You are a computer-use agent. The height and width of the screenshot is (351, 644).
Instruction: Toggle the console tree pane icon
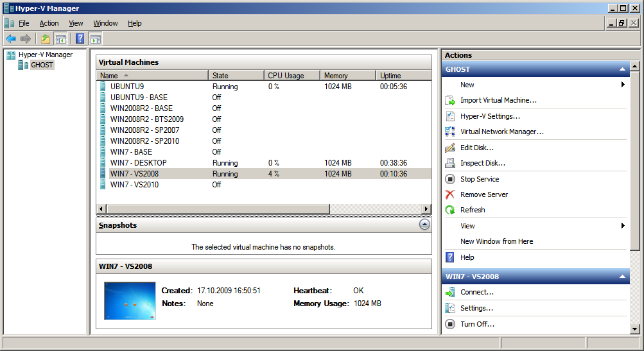(61, 39)
